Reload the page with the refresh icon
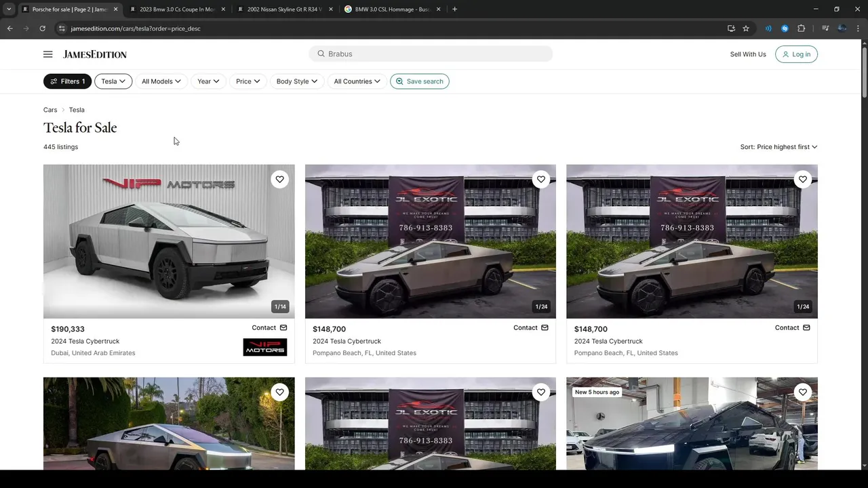This screenshot has height=488, width=868. click(x=42, y=28)
